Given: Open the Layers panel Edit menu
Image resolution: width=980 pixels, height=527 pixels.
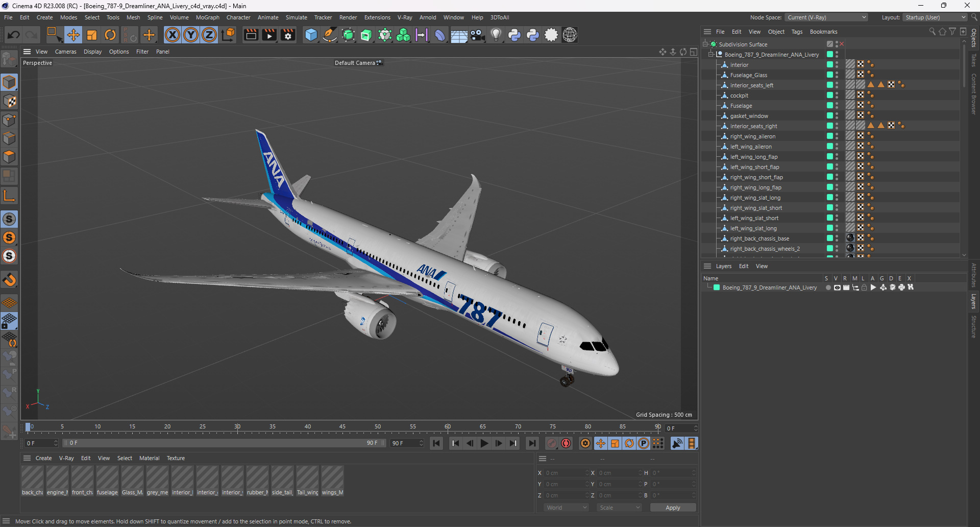Looking at the screenshot, I should coord(744,266).
